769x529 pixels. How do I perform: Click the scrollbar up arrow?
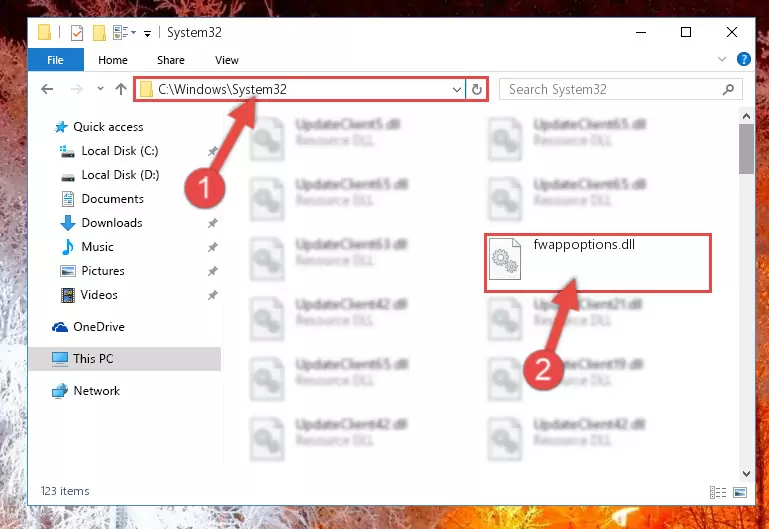[x=746, y=116]
